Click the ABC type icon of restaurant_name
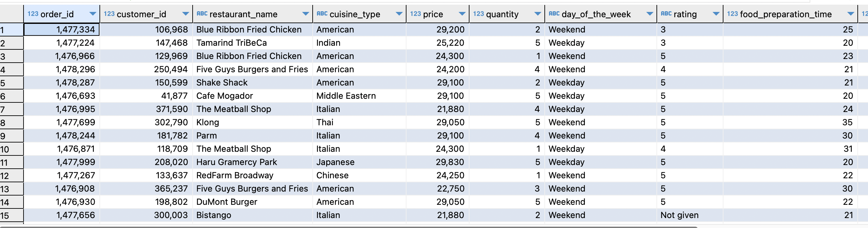 202,14
